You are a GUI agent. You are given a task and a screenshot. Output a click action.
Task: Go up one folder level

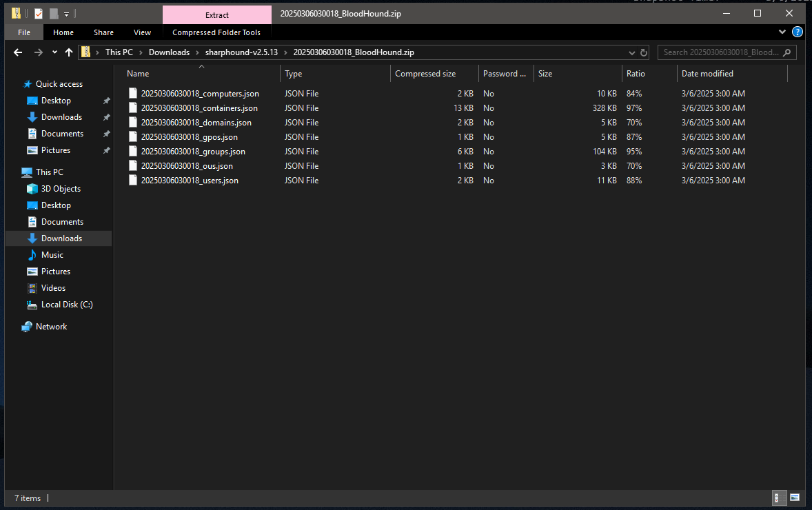[69, 52]
